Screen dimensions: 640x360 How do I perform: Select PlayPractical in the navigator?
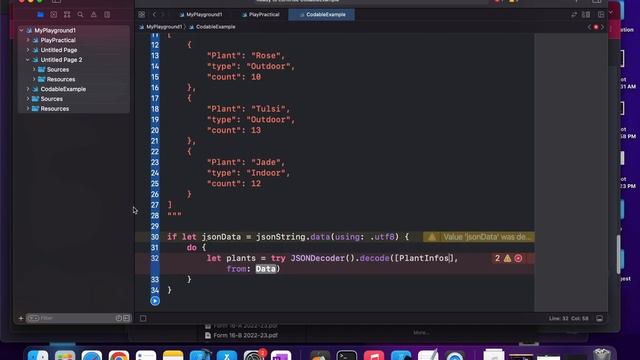[58, 40]
